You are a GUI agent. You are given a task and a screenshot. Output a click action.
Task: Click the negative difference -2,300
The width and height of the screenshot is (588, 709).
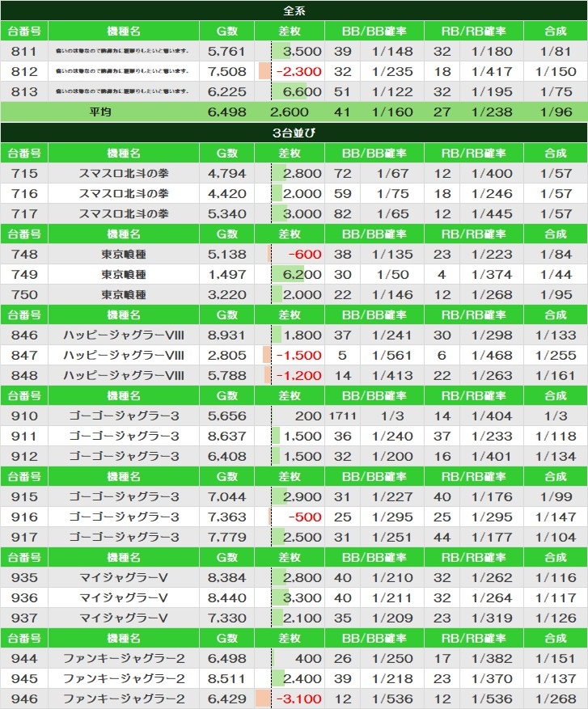coord(298,71)
